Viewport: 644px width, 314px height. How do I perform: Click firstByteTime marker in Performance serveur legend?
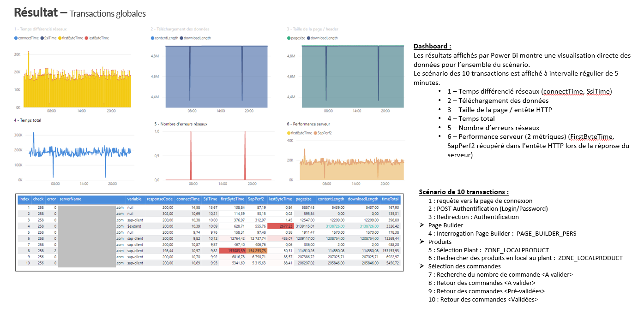coord(288,133)
